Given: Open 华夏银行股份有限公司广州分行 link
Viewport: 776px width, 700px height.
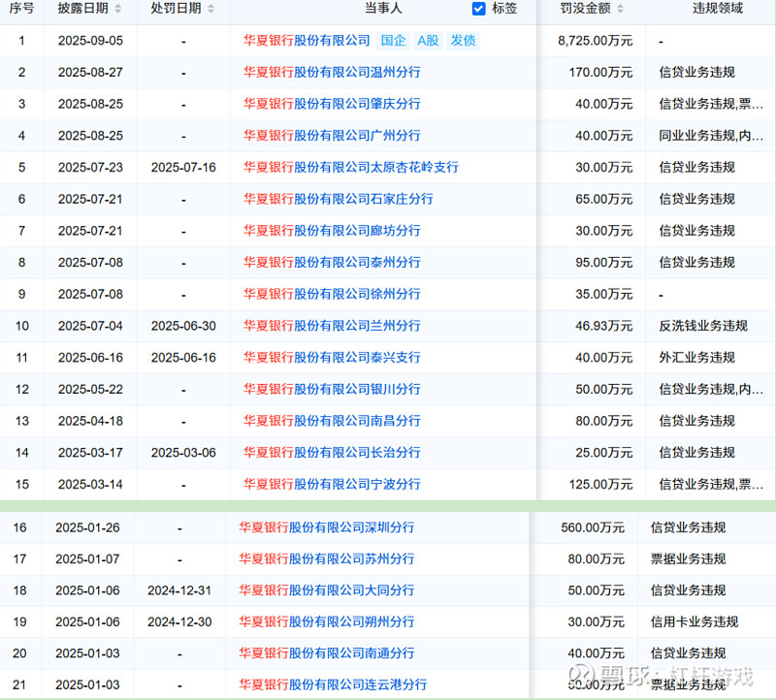Looking at the screenshot, I should pos(332,136).
